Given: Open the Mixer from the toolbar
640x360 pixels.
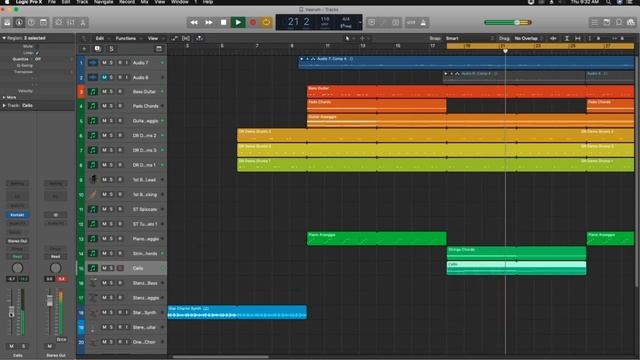Looking at the screenshot, I should click(x=71, y=22).
